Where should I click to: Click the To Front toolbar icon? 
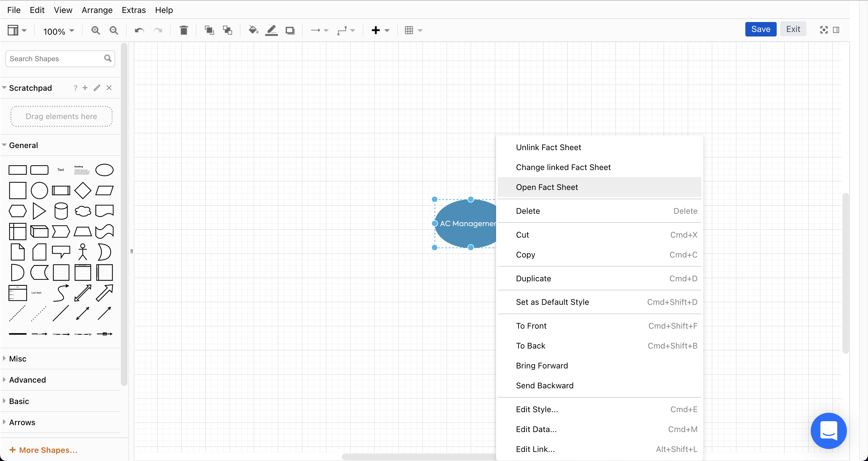209,30
